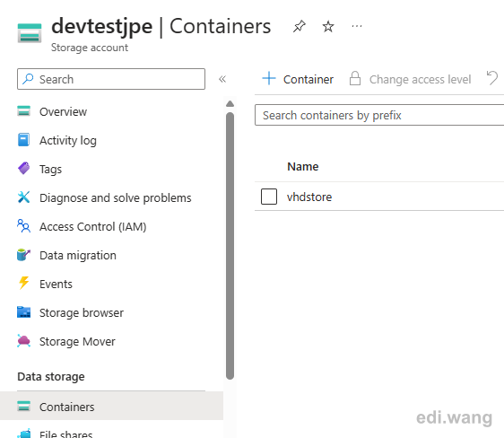Click the lock icon beside Change access level
504x438 pixels.
point(355,78)
